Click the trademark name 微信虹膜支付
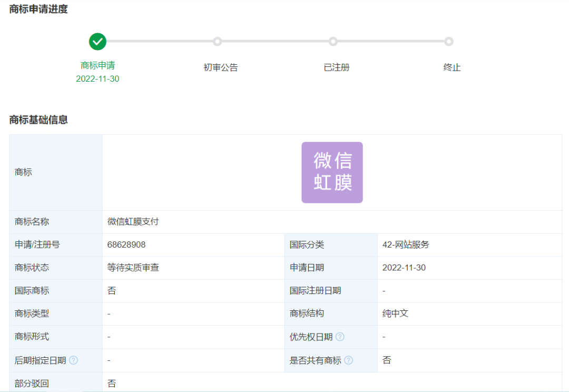 pos(127,221)
